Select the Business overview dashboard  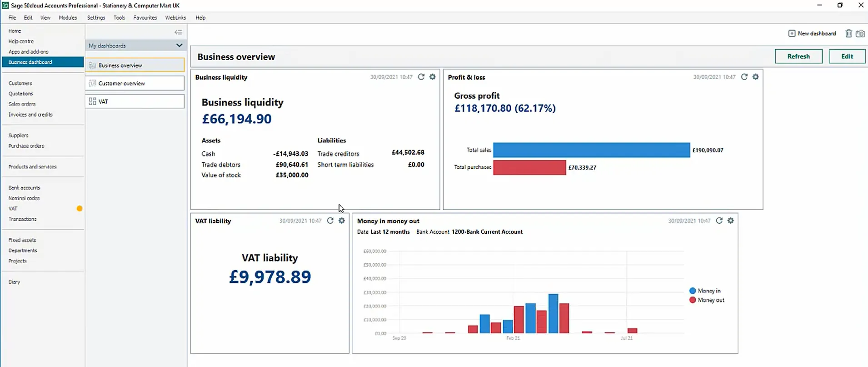[135, 65]
